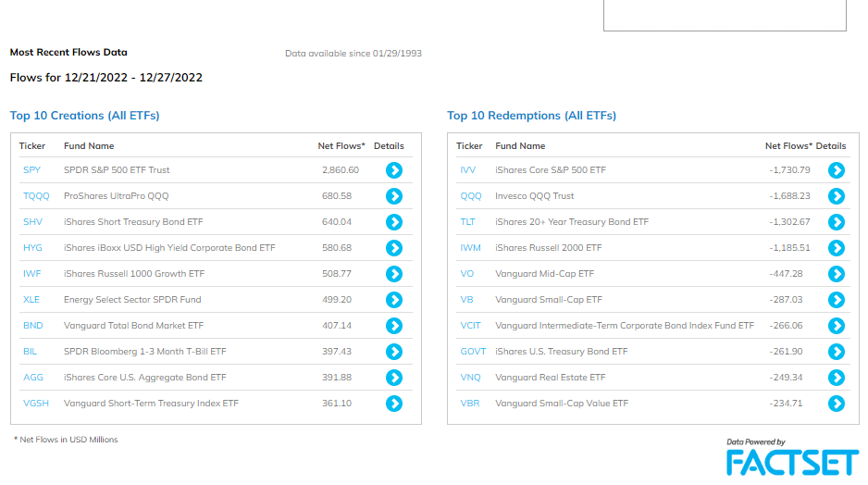Viewport: 868px width, 485px height.
Task: Open details arrow for SPDR Bloomberg 1-3 Month T-Bill ETF
Action: (x=394, y=352)
